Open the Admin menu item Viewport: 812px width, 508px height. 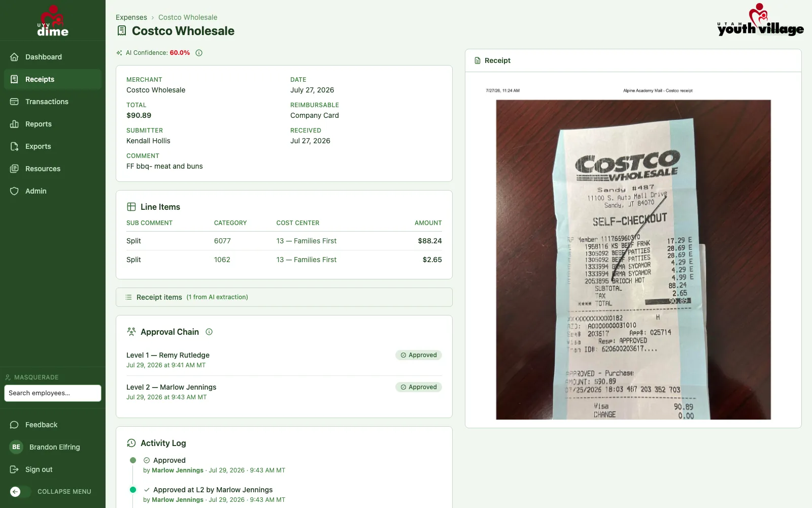pyautogui.click(x=53, y=191)
